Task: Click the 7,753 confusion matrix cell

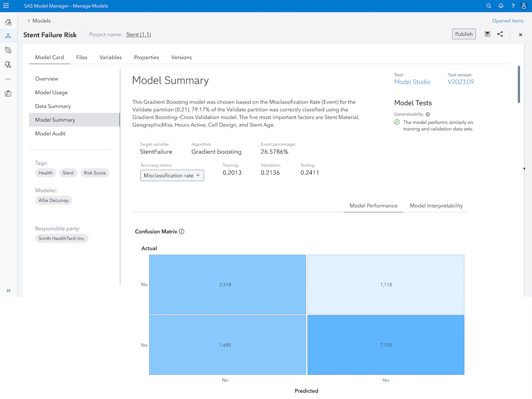Action: pyautogui.click(x=386, y=345)
